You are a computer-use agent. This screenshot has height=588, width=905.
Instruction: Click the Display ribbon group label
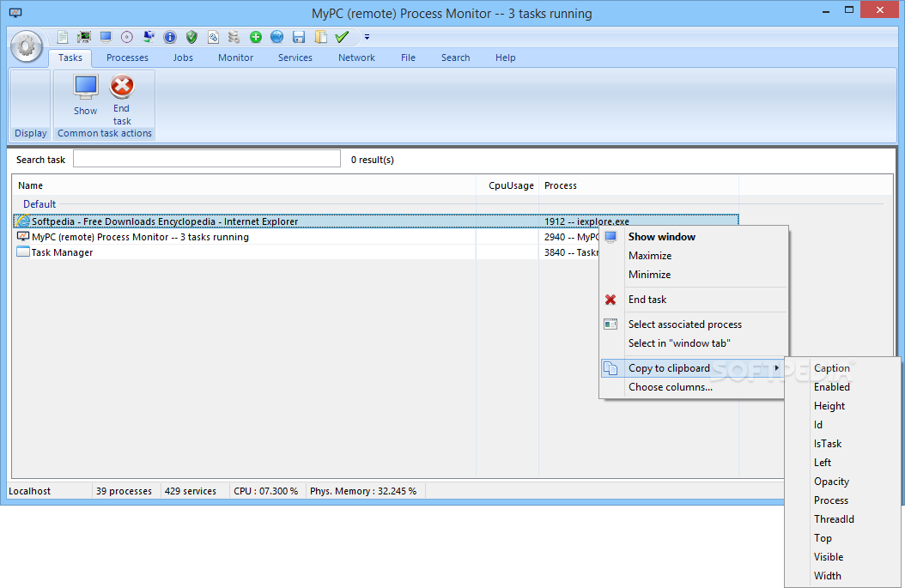point(31,133)
